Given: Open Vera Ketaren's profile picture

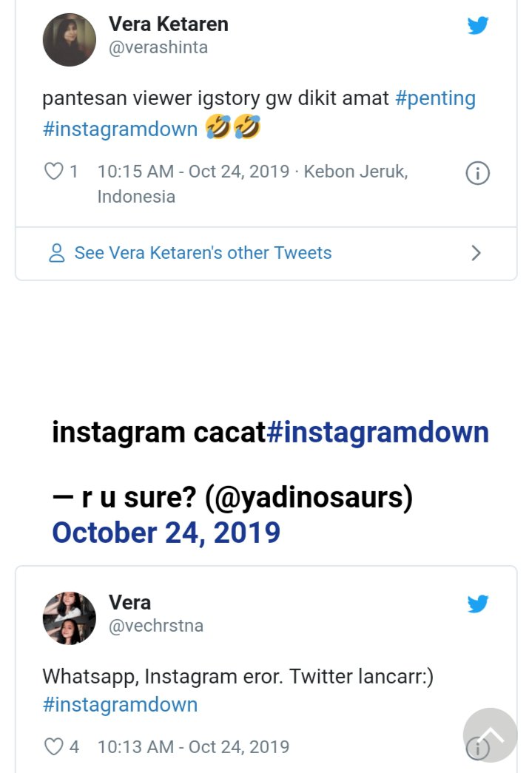Looking at the screenshot, I should point(70,40).
